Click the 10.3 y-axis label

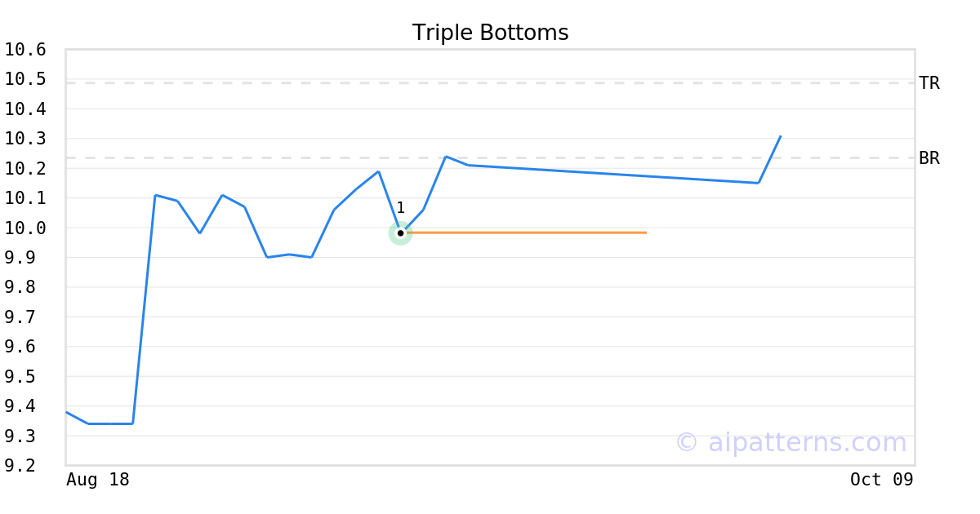point(24,139)
